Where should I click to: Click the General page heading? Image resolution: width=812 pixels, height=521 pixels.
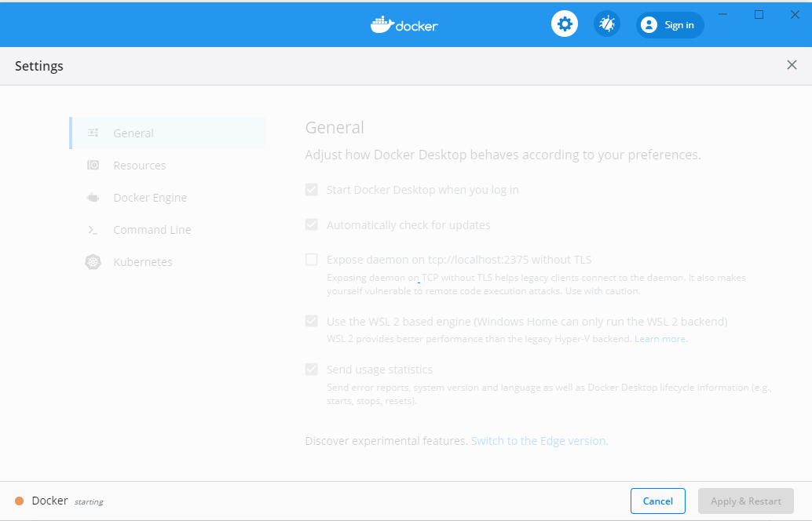335,127
